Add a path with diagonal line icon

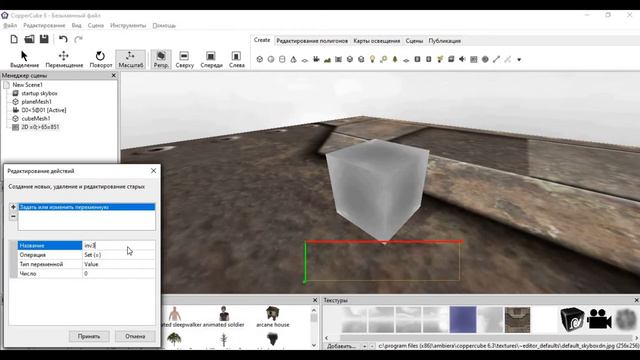(x=496, y=60)
